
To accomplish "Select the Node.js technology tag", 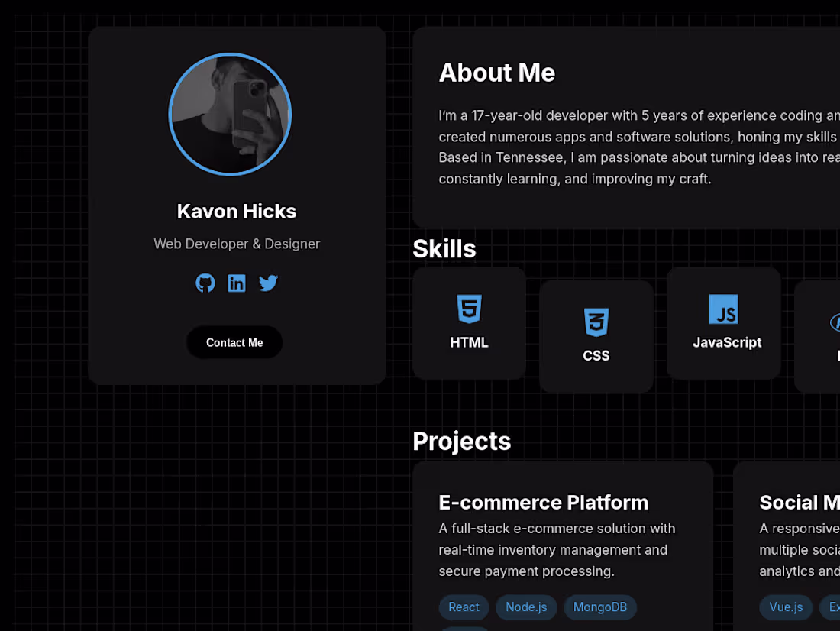I will click(526, 607).
